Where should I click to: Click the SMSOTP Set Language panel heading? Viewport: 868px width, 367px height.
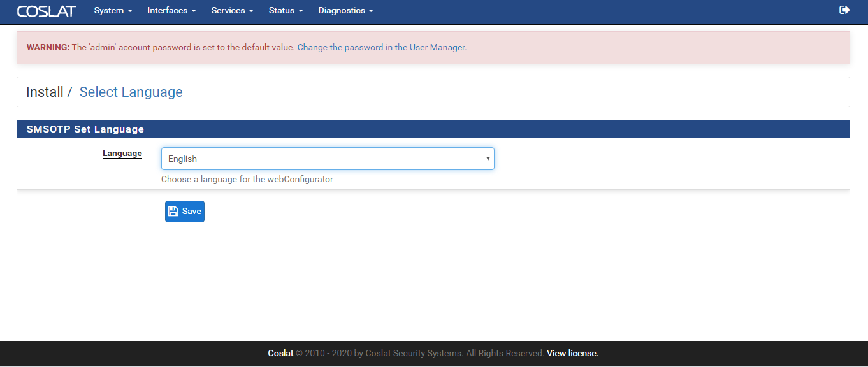point(433,129)
